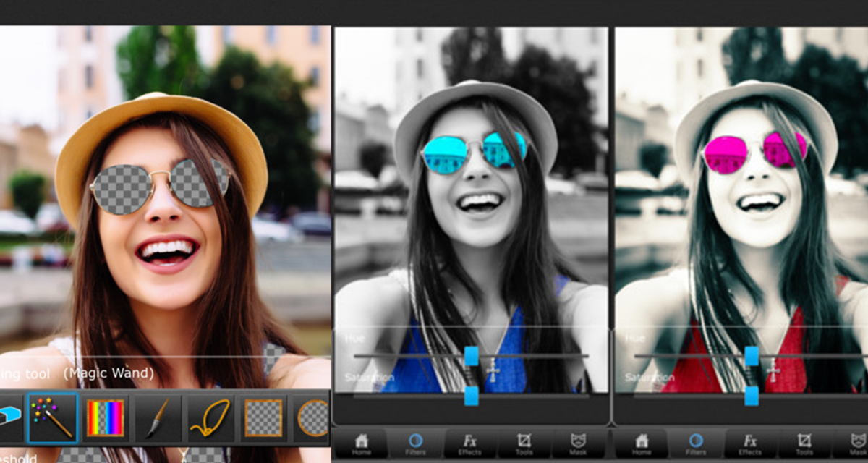Open Home in the blue-sunglasses panel

362,444
